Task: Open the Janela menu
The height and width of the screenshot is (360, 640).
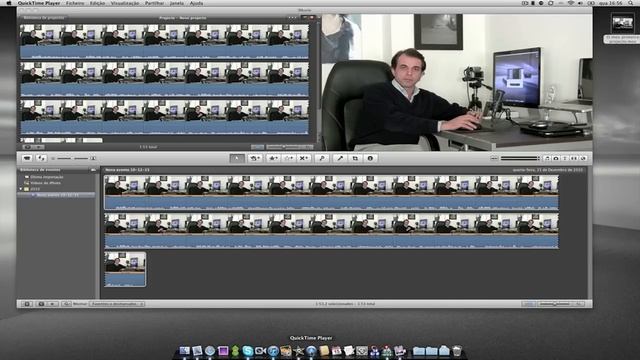Action: (177, 3)
